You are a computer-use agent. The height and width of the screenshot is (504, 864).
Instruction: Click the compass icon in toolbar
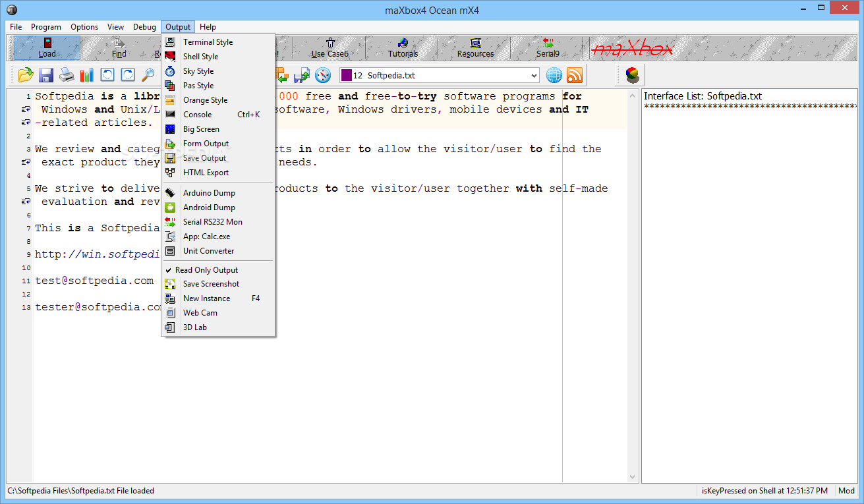point(323,75)
